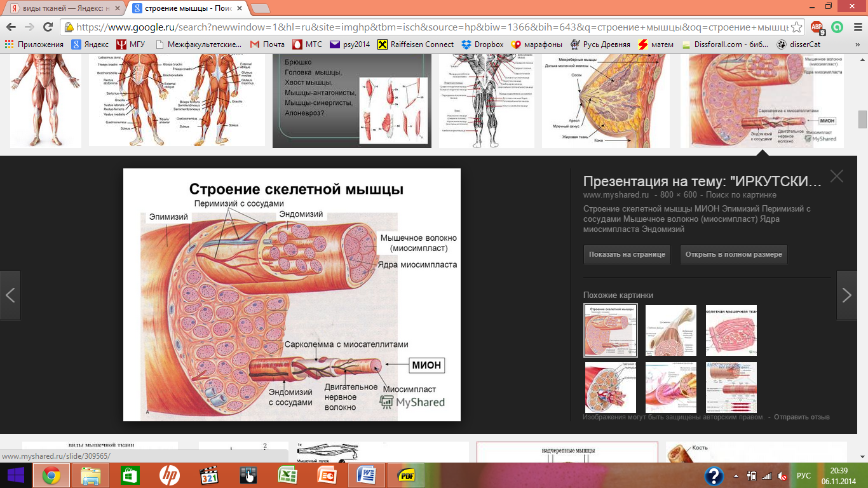Close the 'строение мышцы' tab

[x=240, y=9]
